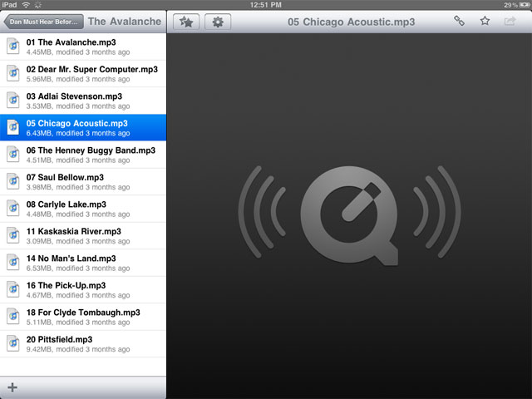Open 01 The Avalanche.mp3
Viewport: 532px width, 399px height.
pos(83,47)
